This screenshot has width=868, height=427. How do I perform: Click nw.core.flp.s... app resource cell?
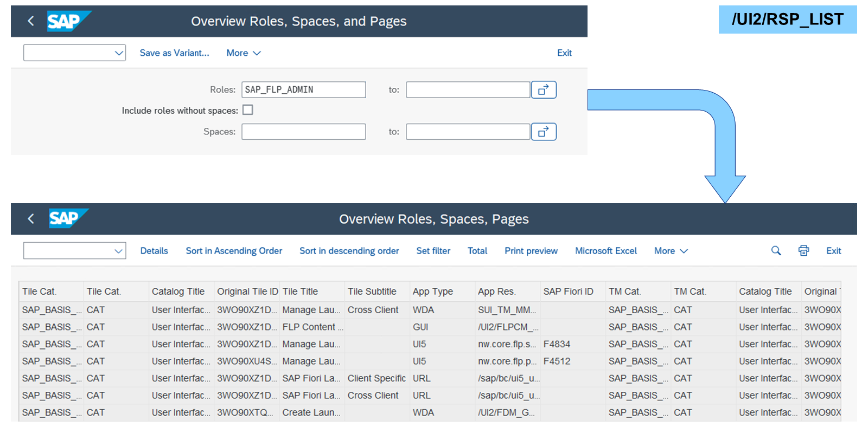point(507,344)
